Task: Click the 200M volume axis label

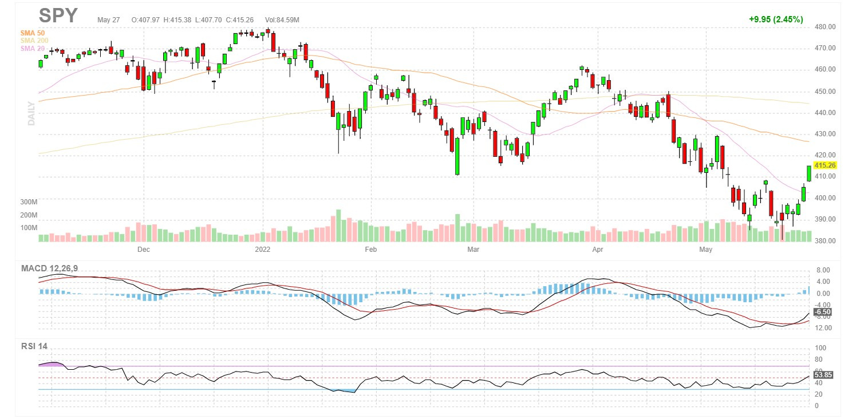Action: (30, 215)
